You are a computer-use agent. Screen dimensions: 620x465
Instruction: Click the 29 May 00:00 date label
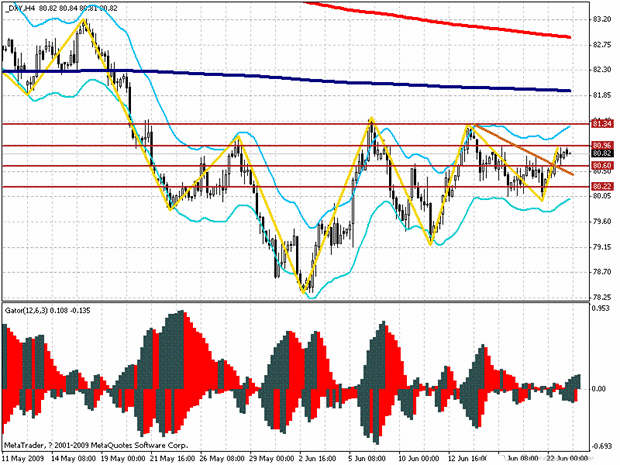[x=272, y=459]
